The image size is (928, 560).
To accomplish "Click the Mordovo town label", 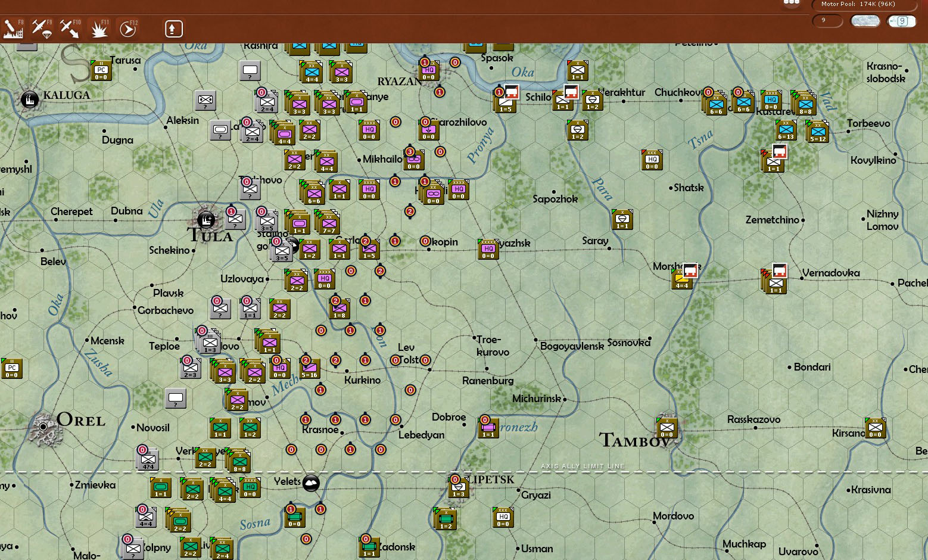I will (673, 516).
